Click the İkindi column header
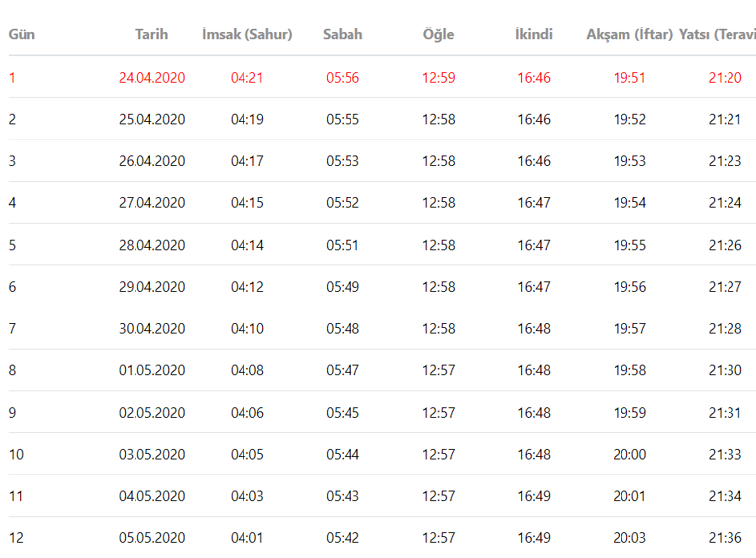756x558 pixels. pyautogui.click(x=534, y=34)
